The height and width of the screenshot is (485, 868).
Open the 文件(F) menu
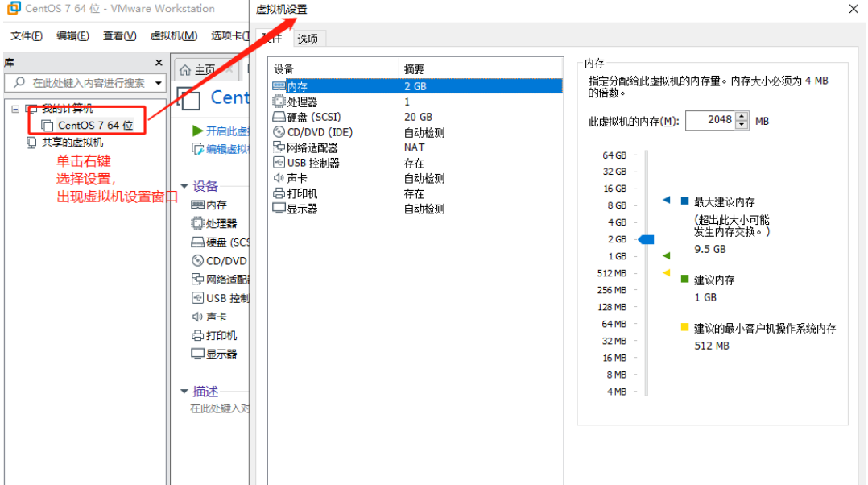27,35
